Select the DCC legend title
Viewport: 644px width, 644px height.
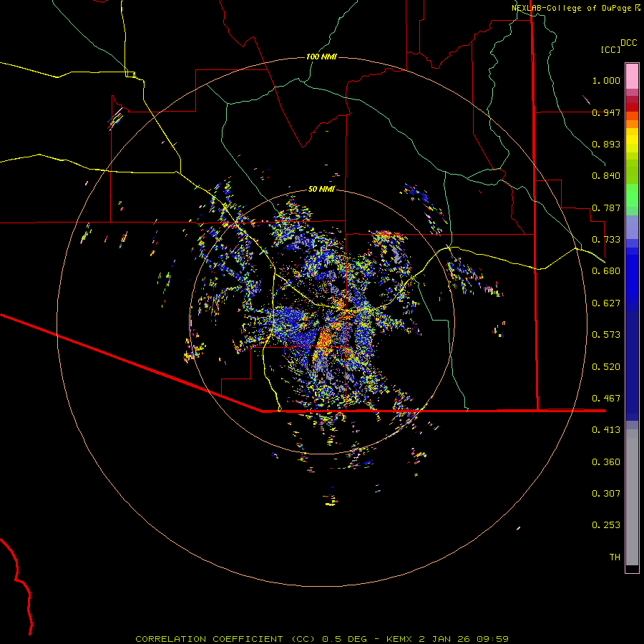tap(628, 43)
